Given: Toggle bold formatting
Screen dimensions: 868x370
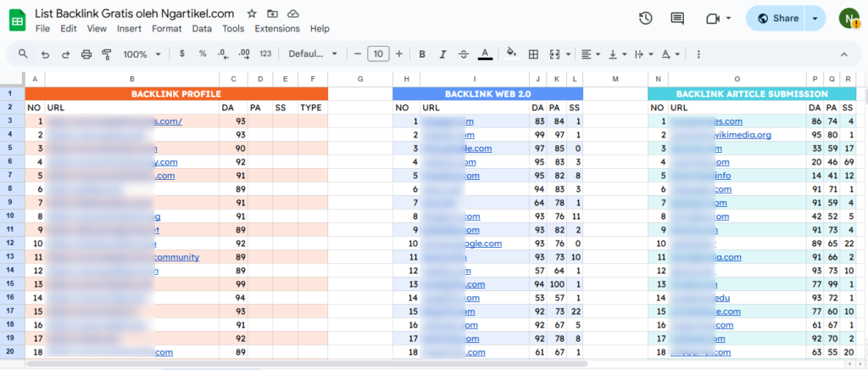Looking at the screenshot, I should click(x=422, y=54).
